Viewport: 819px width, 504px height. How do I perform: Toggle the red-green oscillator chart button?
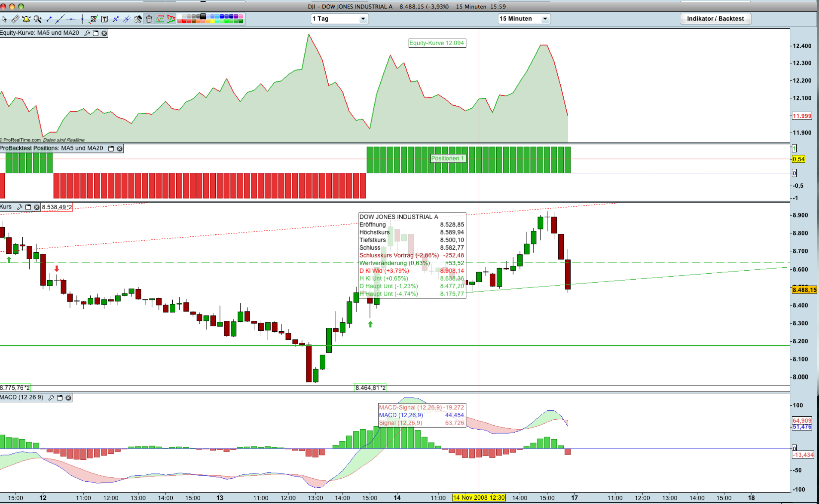click(160, 19)
